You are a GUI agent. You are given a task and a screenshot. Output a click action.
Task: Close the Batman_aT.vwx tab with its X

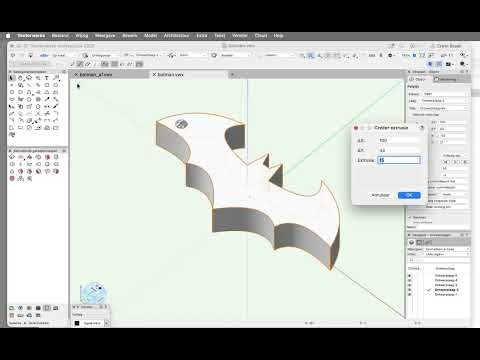(76, 75)
